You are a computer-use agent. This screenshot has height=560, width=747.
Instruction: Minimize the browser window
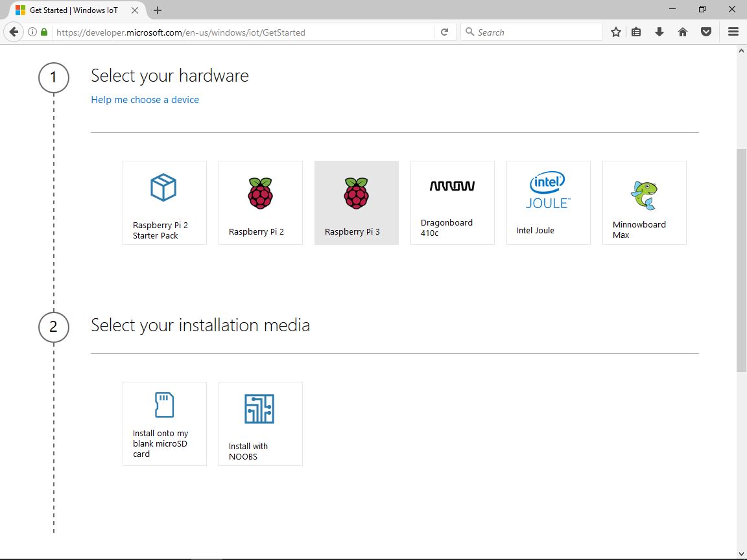pos(672,9)
